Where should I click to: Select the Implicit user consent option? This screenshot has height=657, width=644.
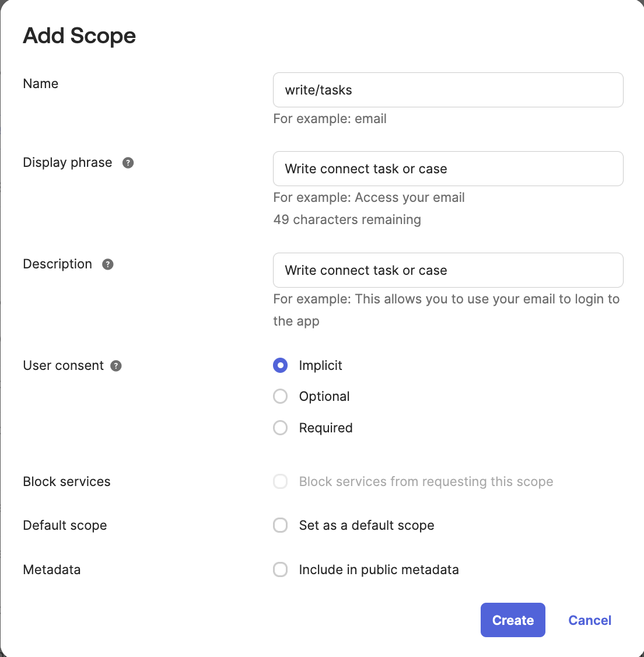281,365
